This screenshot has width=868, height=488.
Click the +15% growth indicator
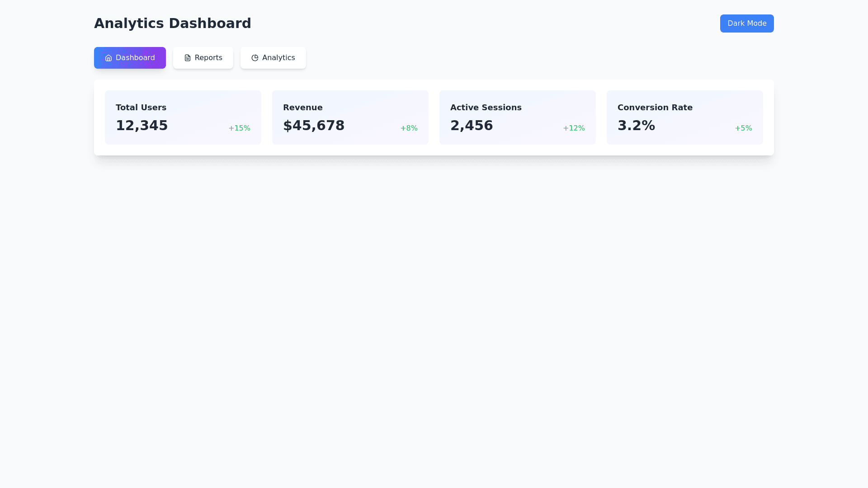click(x=239, y=128)
